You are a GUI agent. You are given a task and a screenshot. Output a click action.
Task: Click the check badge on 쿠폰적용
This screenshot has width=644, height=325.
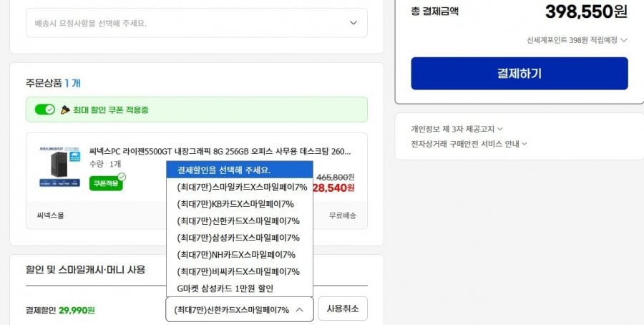[x=122, y=176]
